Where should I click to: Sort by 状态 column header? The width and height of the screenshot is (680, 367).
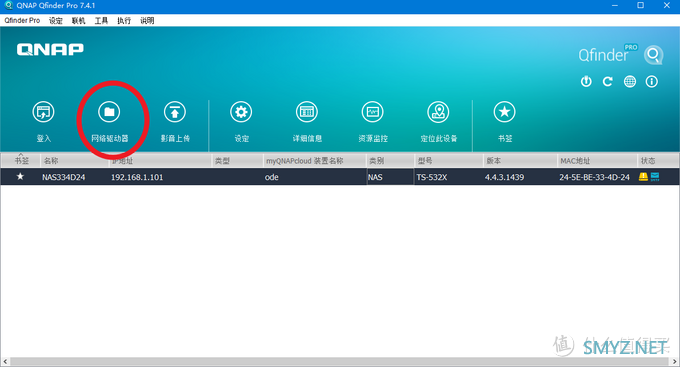(658, 161)
